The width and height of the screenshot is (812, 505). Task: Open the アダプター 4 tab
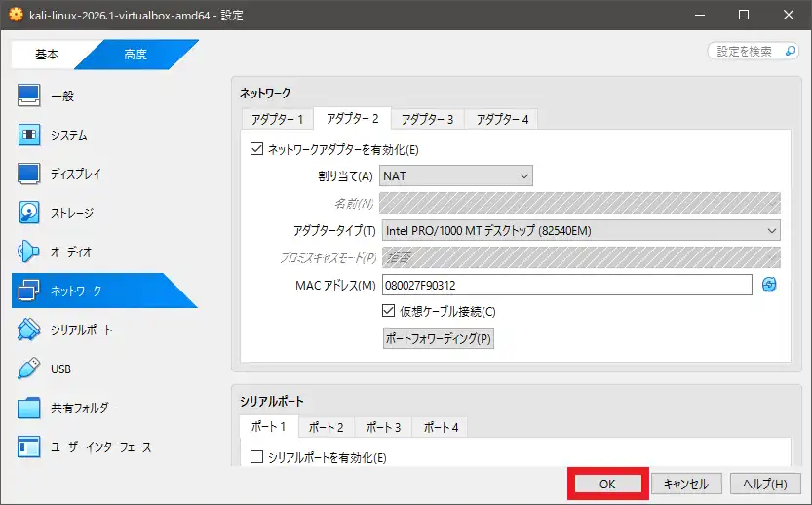502,120
